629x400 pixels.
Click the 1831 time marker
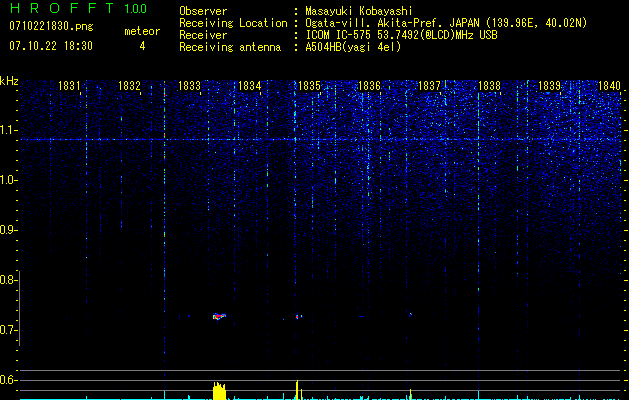coord(69,86)
